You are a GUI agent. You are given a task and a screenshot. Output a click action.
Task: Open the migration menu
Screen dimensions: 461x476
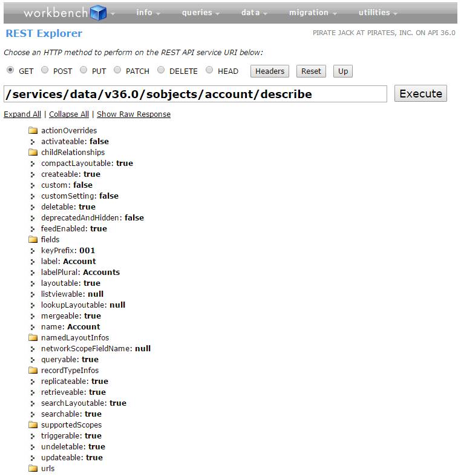(x=313, y=13)
